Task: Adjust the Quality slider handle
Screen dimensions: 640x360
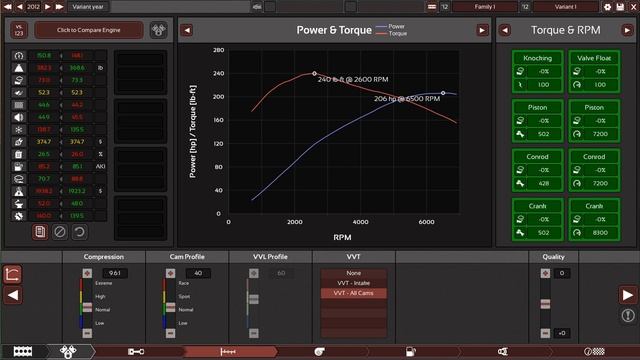Action: 545,304
